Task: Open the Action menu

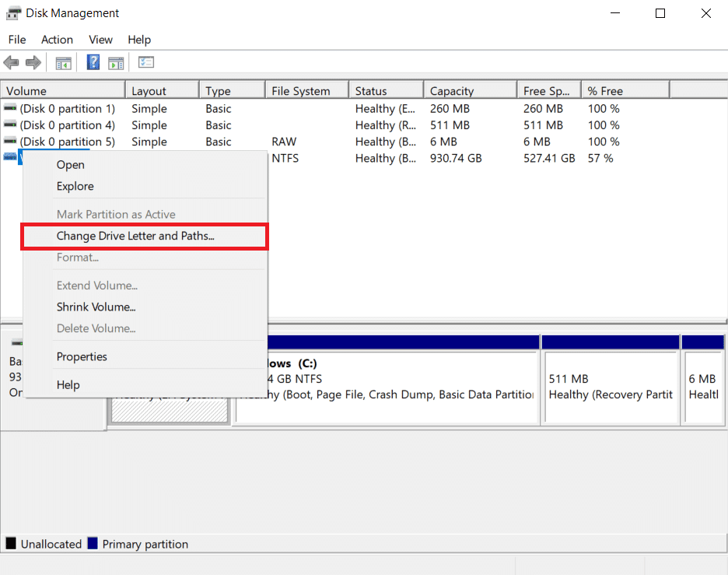Action: point(57,40)
